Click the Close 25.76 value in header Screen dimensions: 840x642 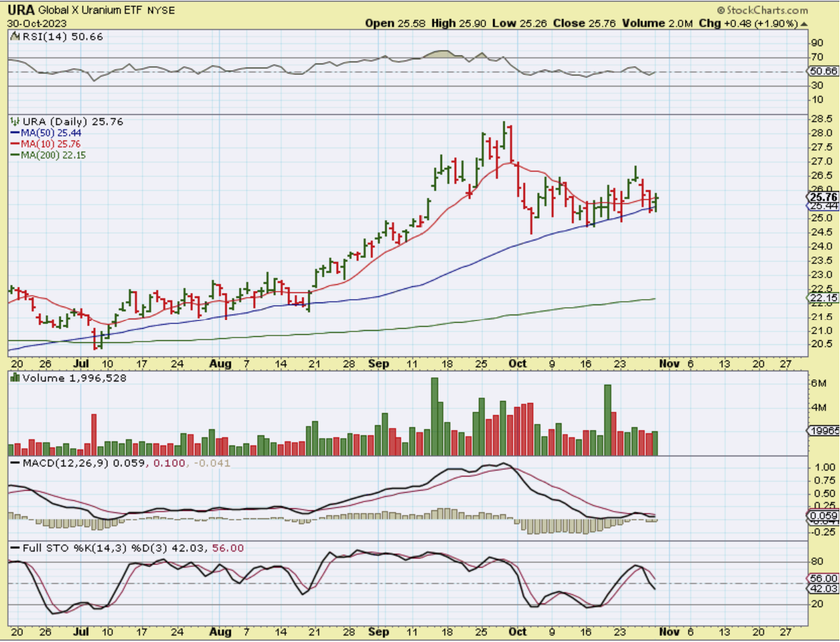pyautogui.click(x=583, y=23)
